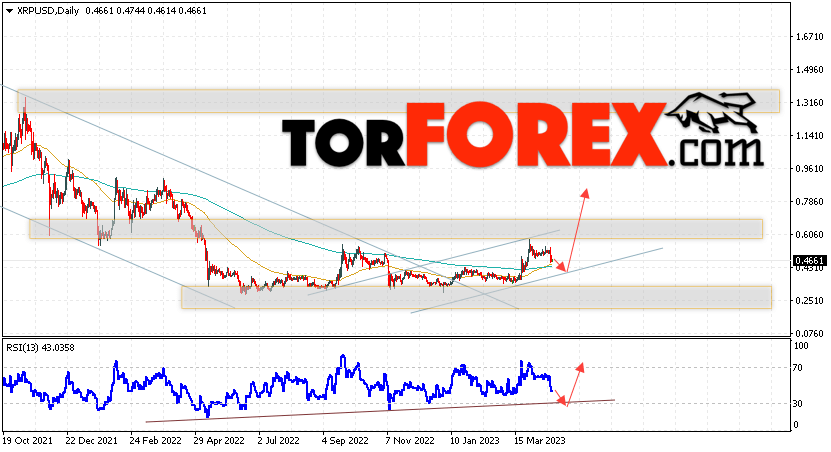Select the RSI 70 level label
The height and width of the screenshot is (452, 831).
(x=800, y=367)
